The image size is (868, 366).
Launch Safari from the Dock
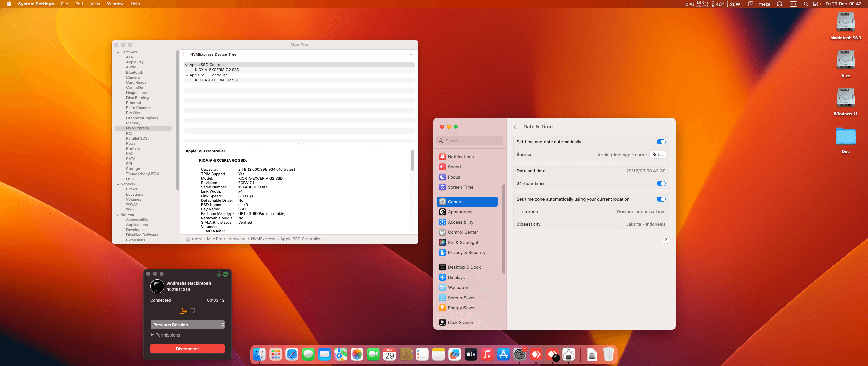tap(292, 354)
